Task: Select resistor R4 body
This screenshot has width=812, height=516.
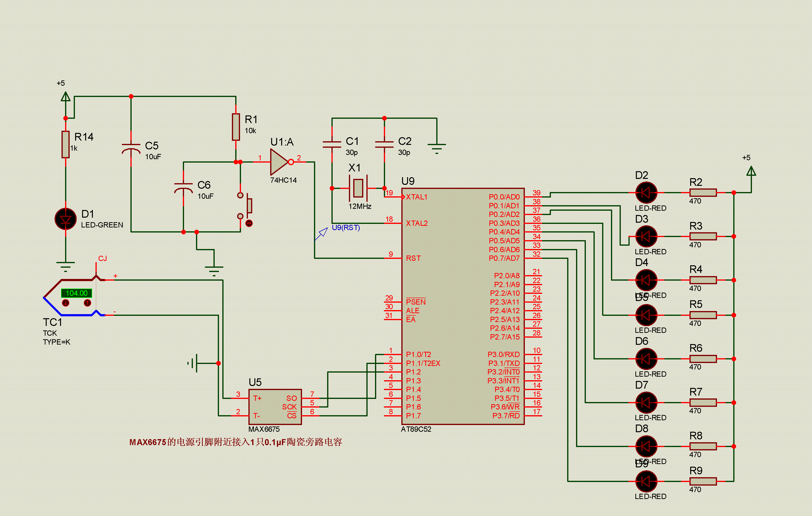Action: [703, 280]
